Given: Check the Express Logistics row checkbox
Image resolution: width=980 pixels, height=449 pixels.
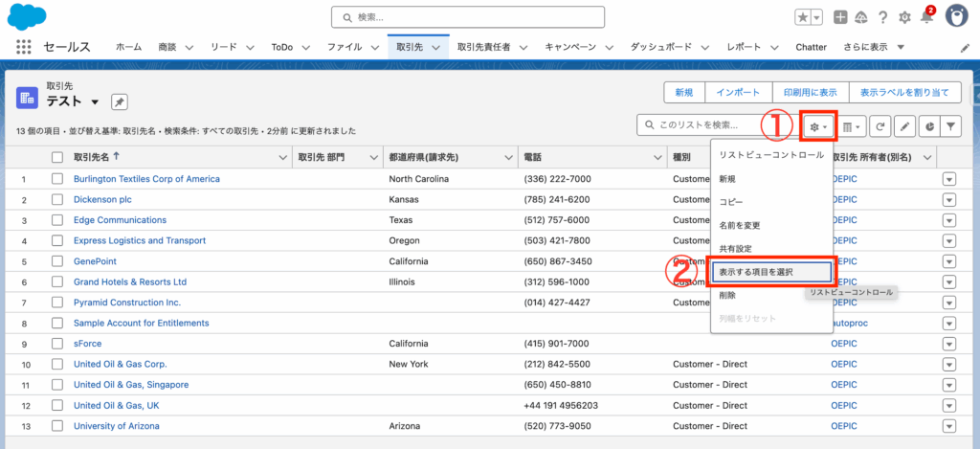Looking at the screenshot, I should point(57,240).
